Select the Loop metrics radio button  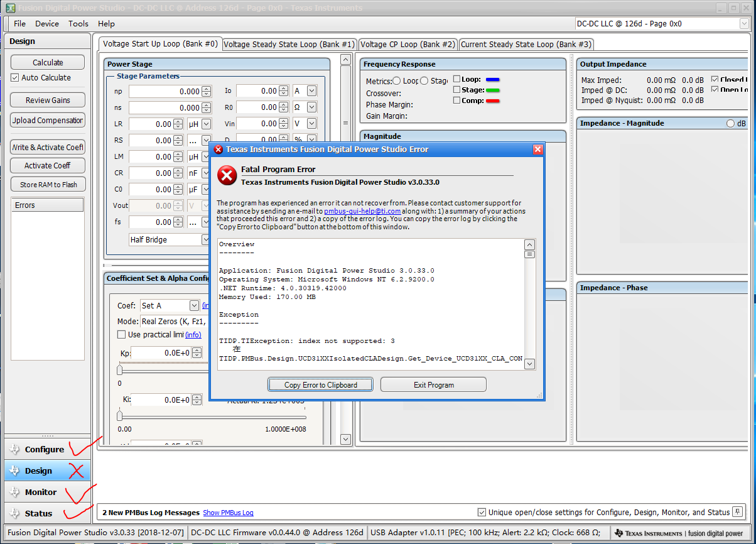point(397,81)
